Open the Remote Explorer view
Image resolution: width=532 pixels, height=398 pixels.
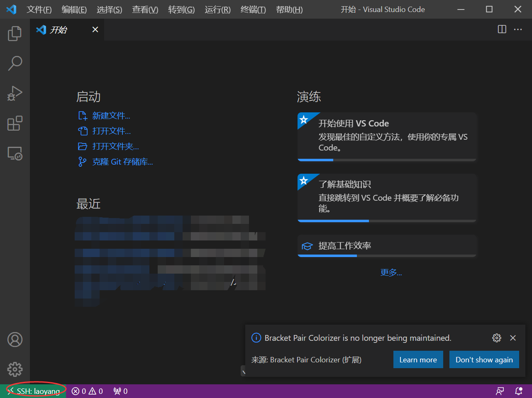(x=15, y=153)
